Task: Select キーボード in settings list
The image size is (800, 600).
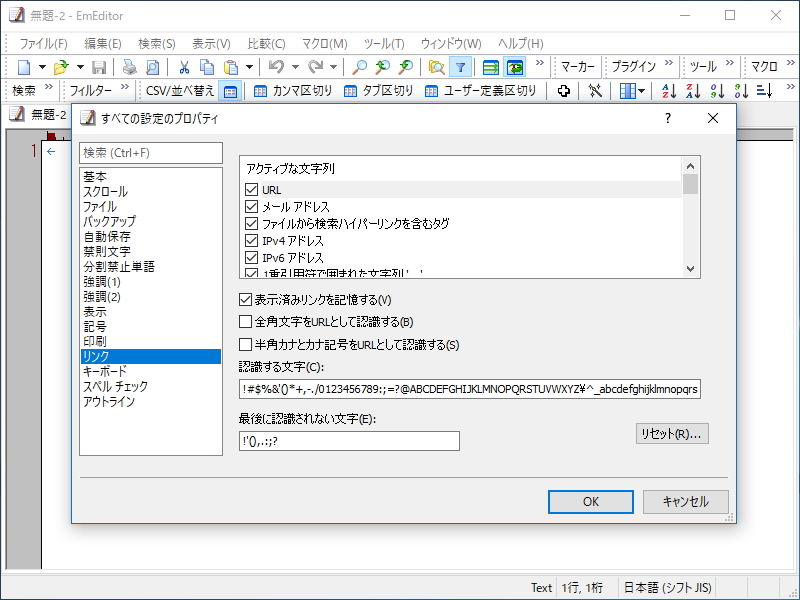Action: 105,371
